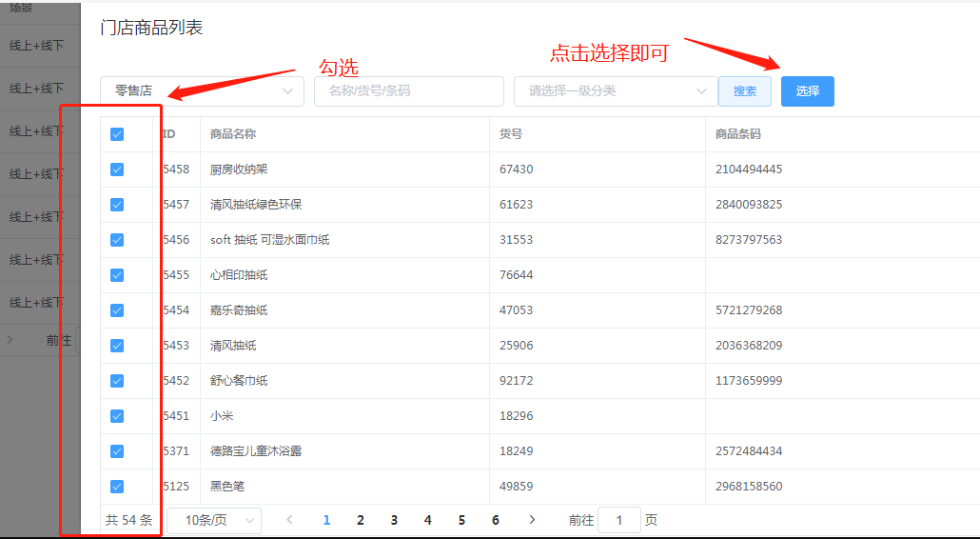
Task: Click barcode 2104494445
Action: coord(749,170)
